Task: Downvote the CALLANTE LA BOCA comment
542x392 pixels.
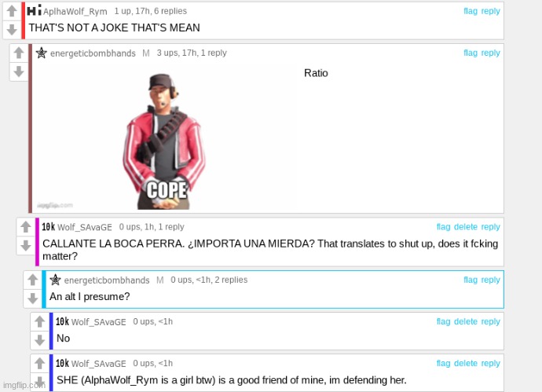Action: [x=26, y=246]
